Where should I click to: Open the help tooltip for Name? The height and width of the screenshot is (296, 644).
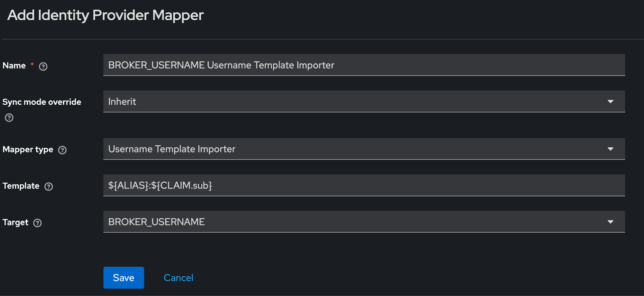(43, 66)
